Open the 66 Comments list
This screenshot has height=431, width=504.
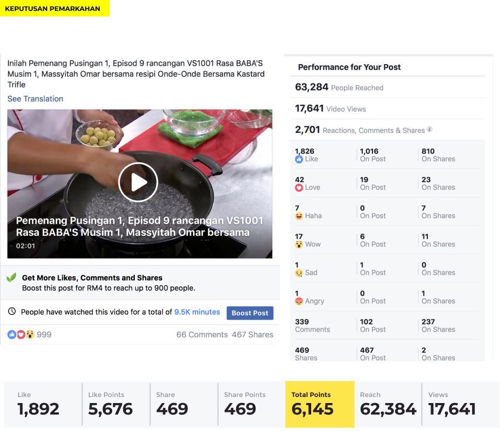[x=202, y=334]
